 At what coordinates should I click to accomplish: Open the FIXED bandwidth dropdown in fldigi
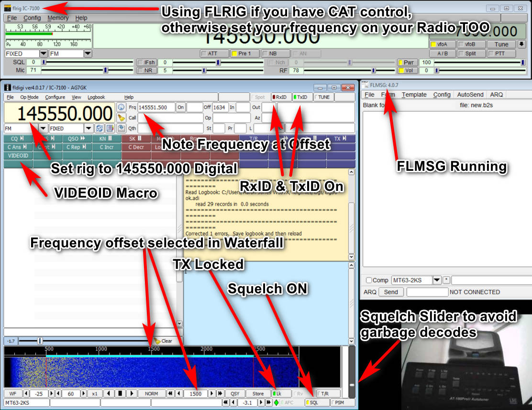(x=88, y=128)
